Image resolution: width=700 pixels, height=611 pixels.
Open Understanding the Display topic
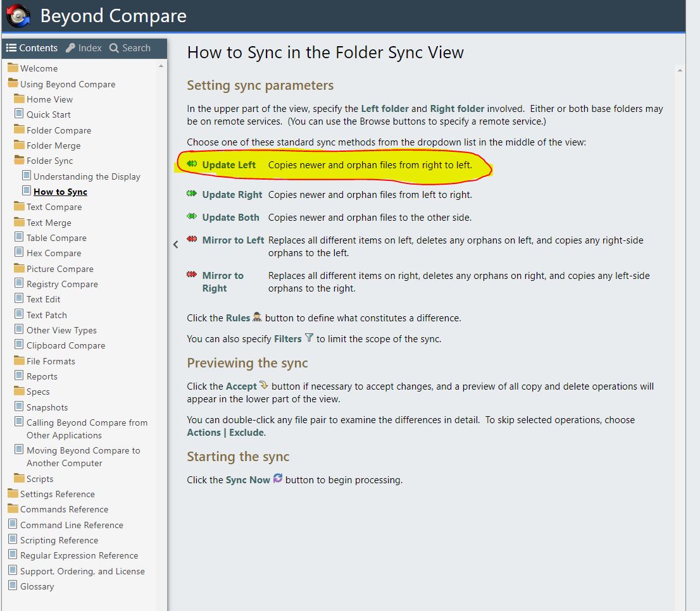coord(81,176)
